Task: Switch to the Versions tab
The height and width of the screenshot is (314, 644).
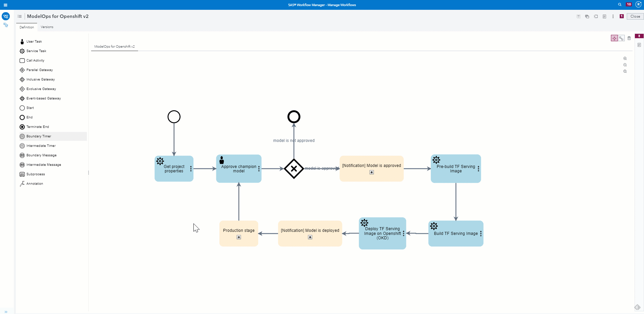Action: [47, 27]
